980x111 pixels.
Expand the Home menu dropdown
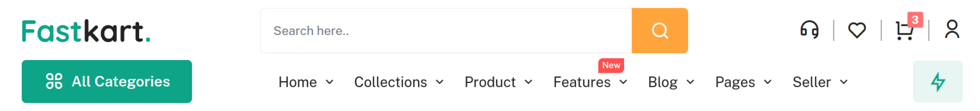[305, 82]
